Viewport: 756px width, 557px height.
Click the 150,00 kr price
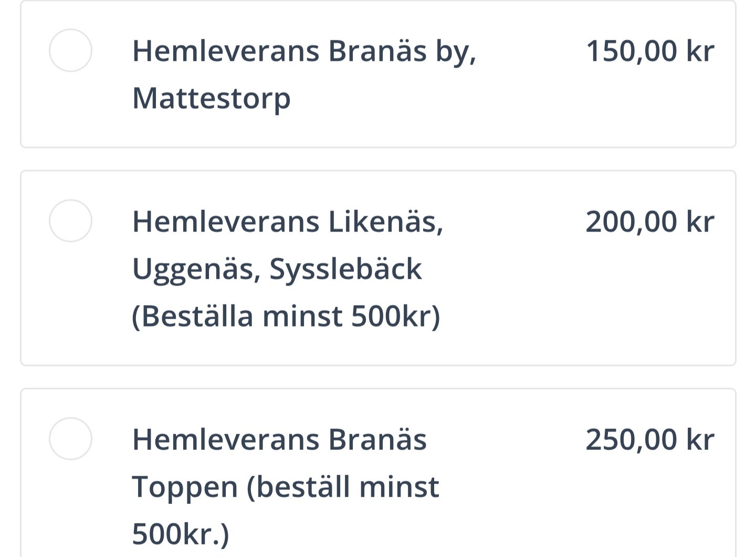649,51
